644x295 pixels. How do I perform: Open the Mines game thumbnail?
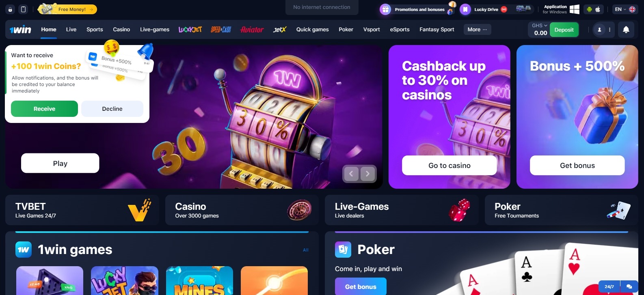click(x=199, y=280)
